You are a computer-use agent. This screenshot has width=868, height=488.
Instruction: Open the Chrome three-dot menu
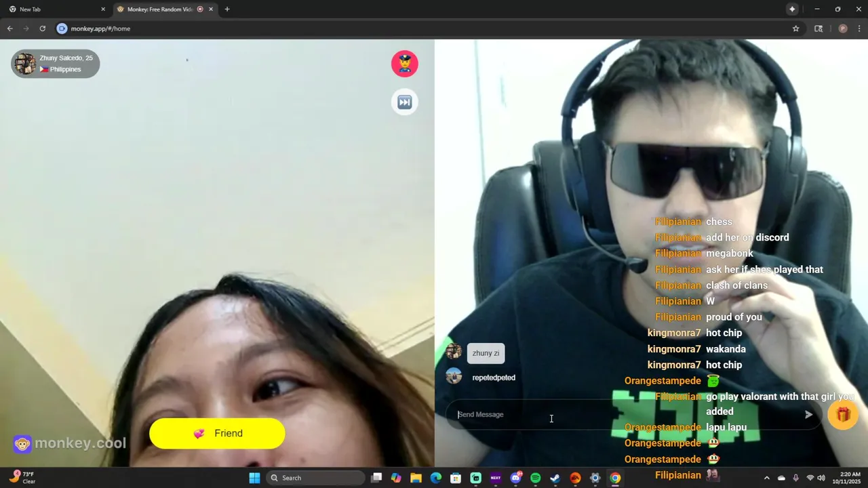pos(859,28)
